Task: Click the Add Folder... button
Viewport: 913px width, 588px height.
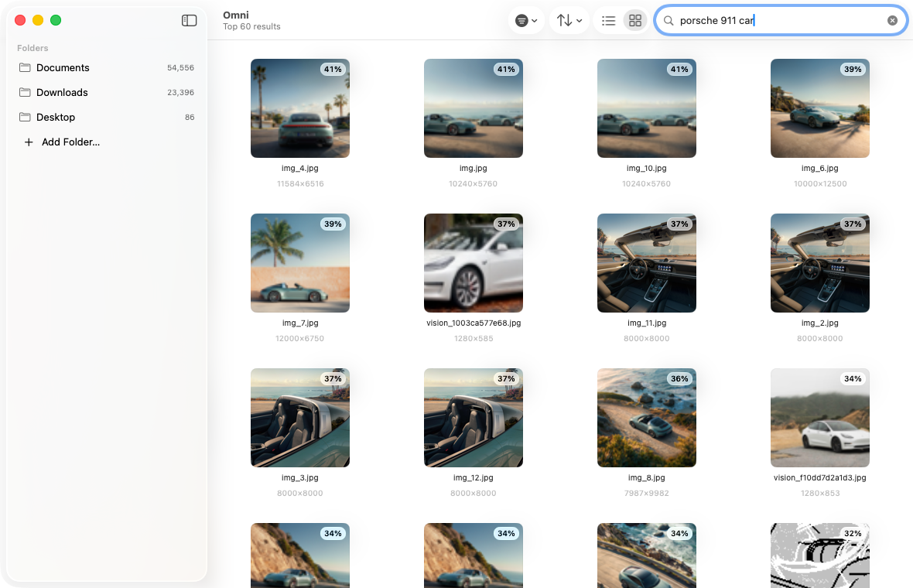Action: (x=61, y=142)
